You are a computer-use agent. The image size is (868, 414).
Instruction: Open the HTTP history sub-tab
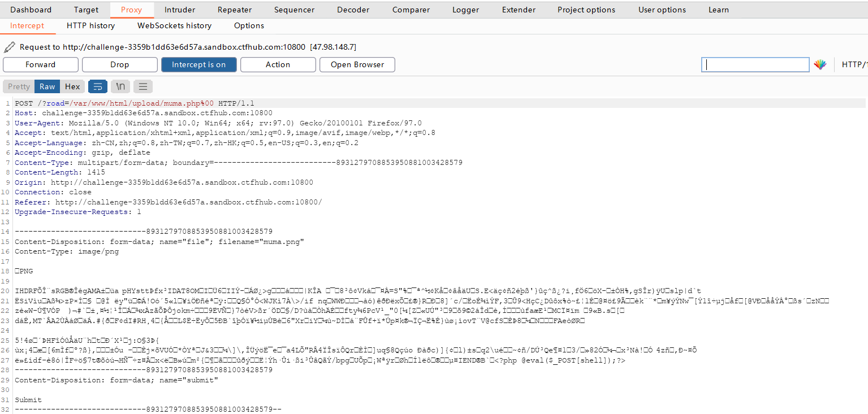point(90,25)
